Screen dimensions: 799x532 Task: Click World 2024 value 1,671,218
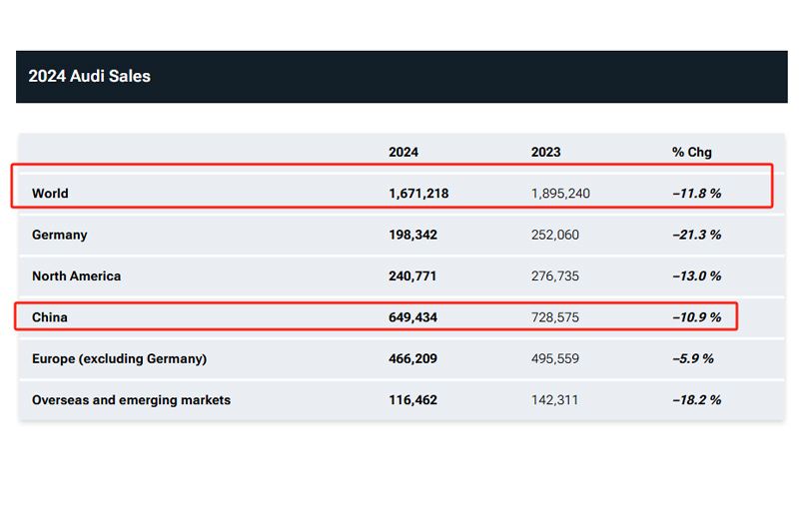coord(418,194)
